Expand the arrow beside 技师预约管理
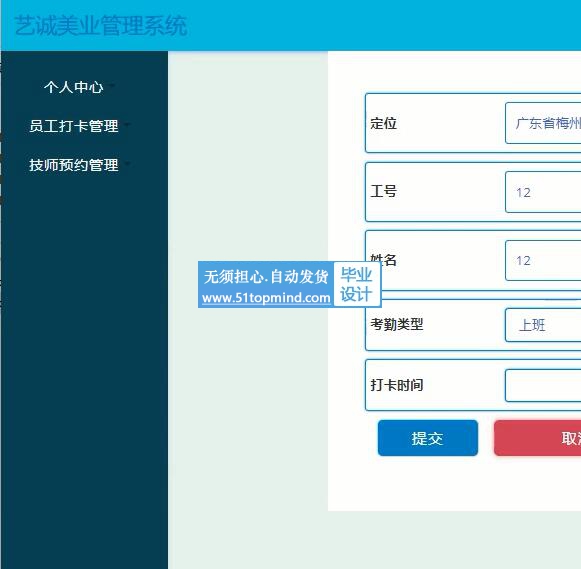The width and height of the screenshot is (581, 569). (127, 163)
